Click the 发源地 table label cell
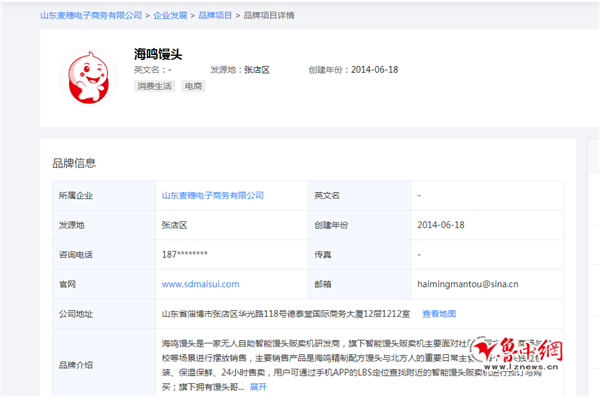The image size is (600, 397). point(104,225)
